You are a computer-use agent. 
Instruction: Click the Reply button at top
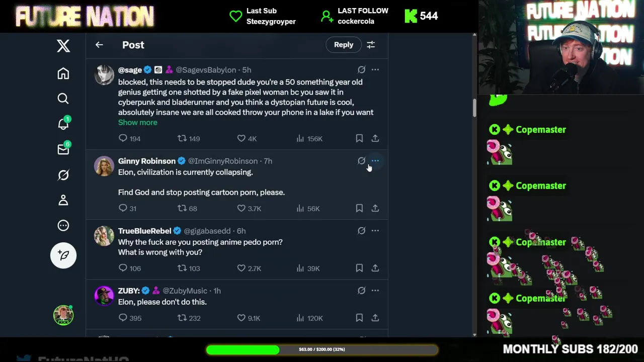point(344,45)
